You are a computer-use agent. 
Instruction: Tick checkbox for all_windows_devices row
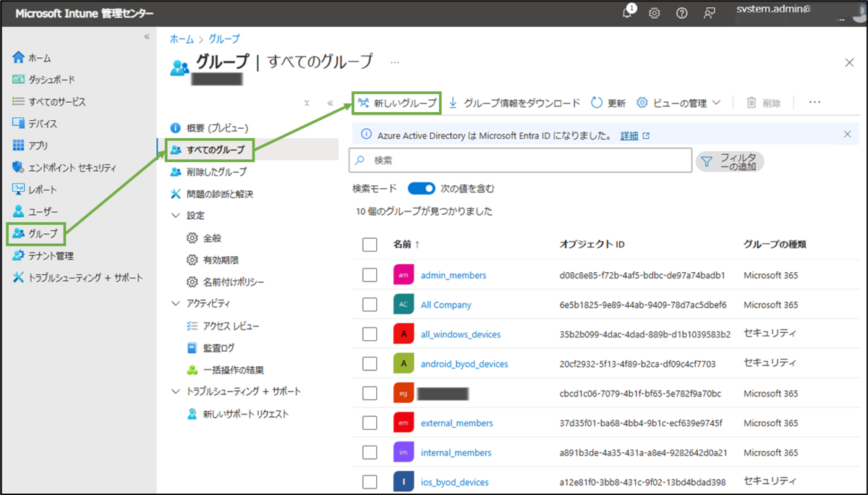[x=370, y=334]
